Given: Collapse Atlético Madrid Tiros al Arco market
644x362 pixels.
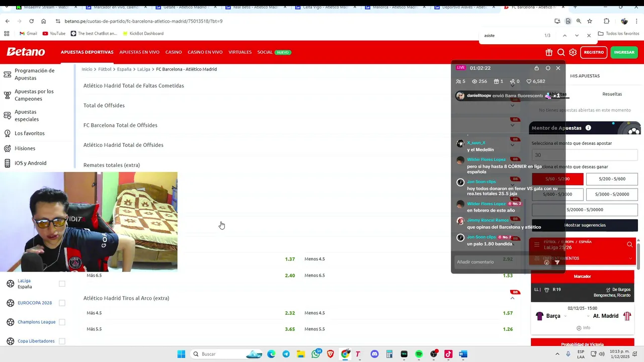Looking at the screenshot, I should [x=512, y=298].
